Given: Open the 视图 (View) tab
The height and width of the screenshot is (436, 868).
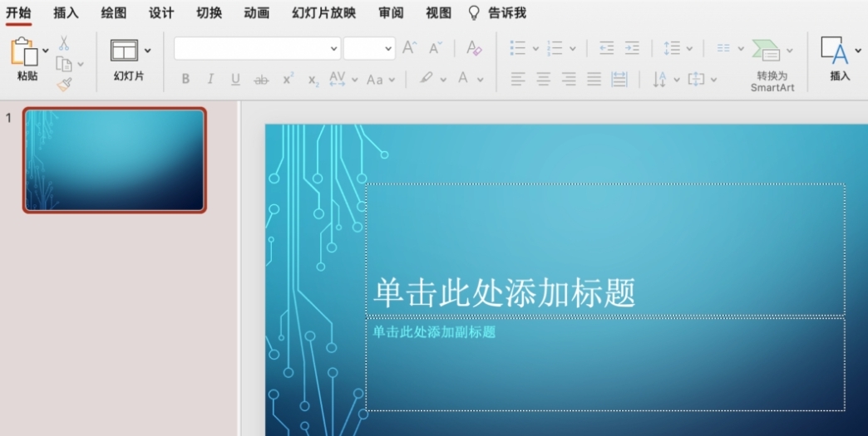Looking at the screenshot, I should pyautogui.click(x=438, y=12).
